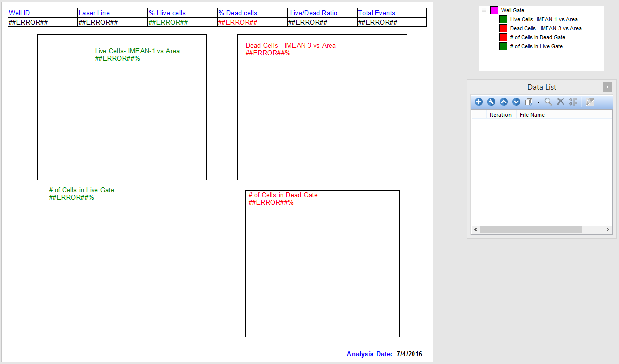Close the Data List panel
The height and width of the screenshot is (364, 619).
click(607, 87)
